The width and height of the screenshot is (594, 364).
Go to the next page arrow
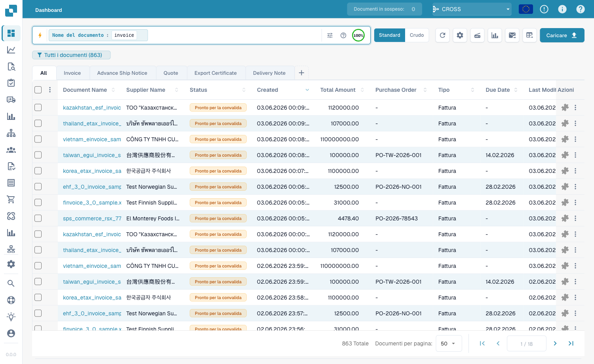pyautogui.click(x=555, y=343)
